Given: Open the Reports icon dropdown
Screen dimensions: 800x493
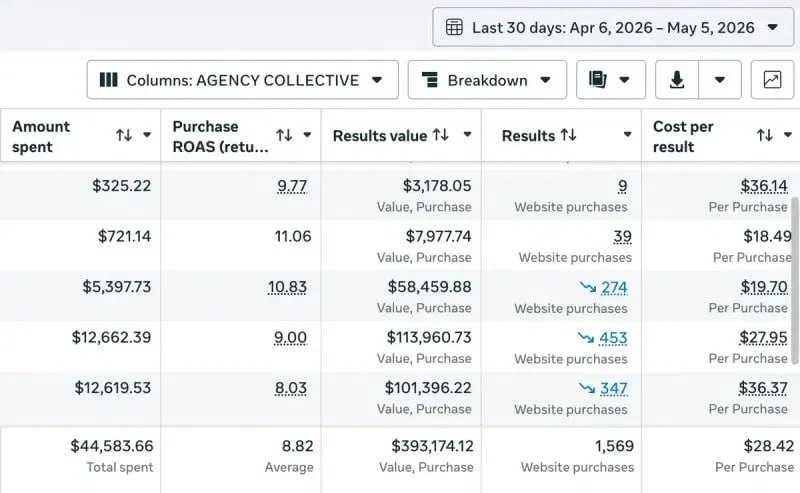Looking at the screenshot, I should click(611, 80).
